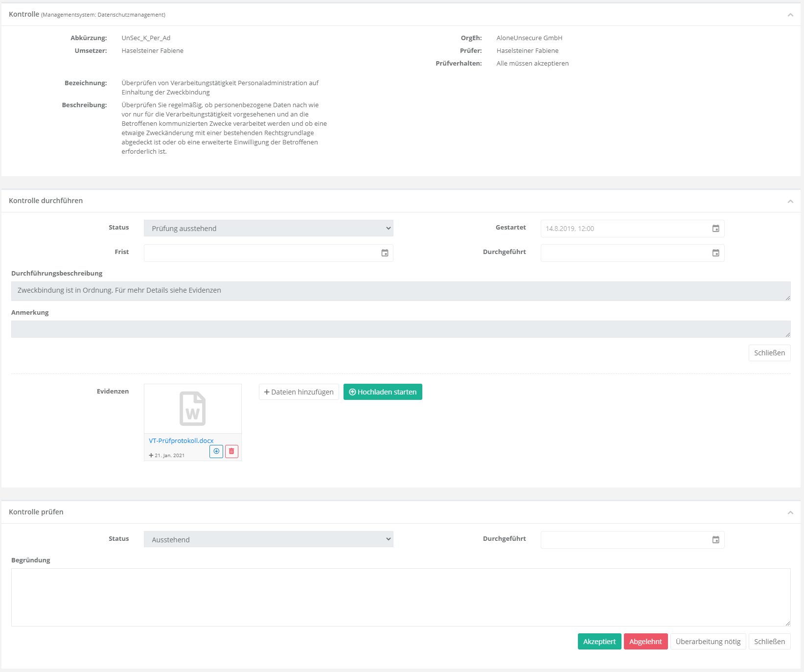Open calendar icon of Durchgeführt in Kontrolle prüfen
The height and width of the screenshot is (672, 804).
coord(715,540)
